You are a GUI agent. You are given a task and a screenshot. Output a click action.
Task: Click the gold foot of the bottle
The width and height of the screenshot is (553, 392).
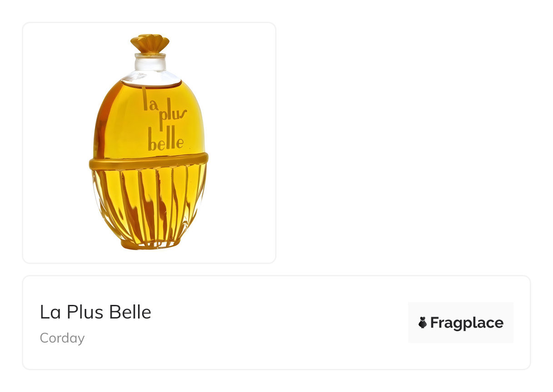(x=150, y=245)
